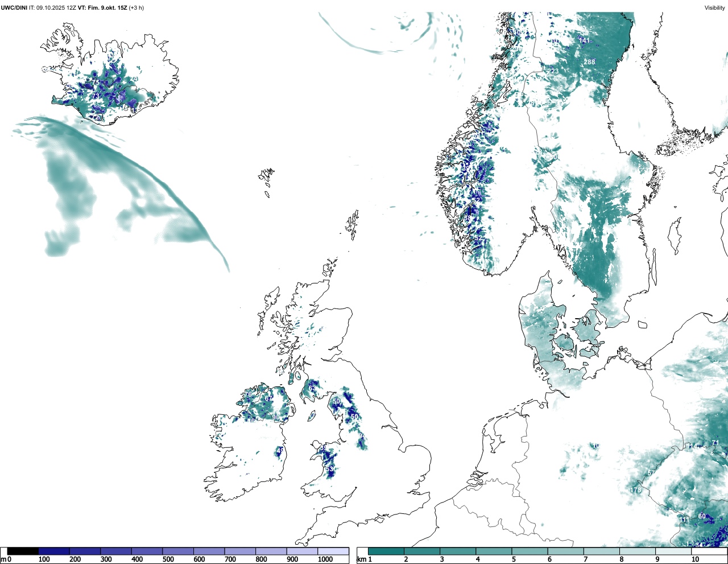Click the '1000' tick on metre scale

coord(325,559)
